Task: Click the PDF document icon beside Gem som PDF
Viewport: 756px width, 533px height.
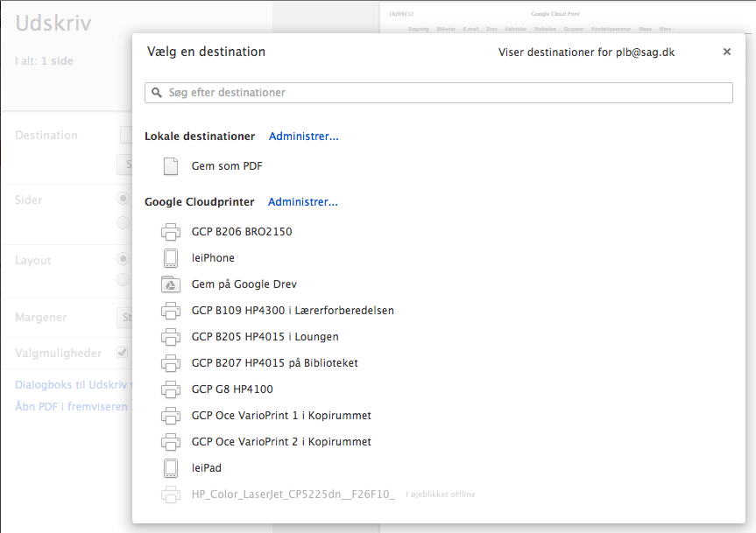Action: coord(171,166)
